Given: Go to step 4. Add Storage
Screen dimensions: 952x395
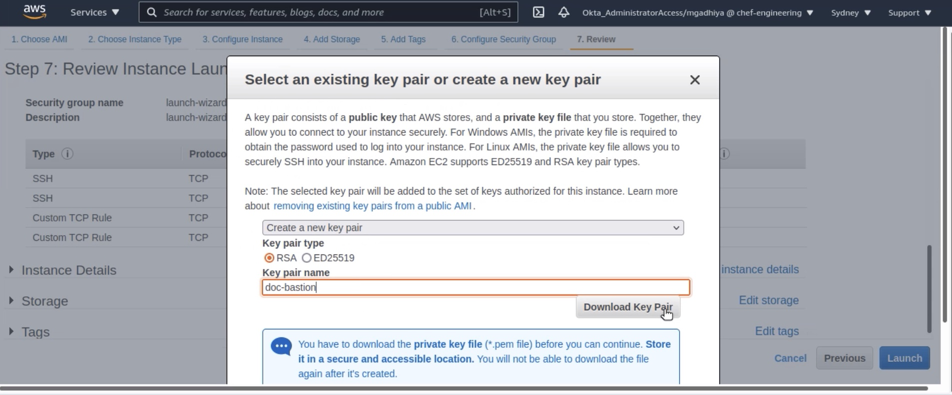Looking at the screenshot, I should pyautogui.click(x=332, y=39).
